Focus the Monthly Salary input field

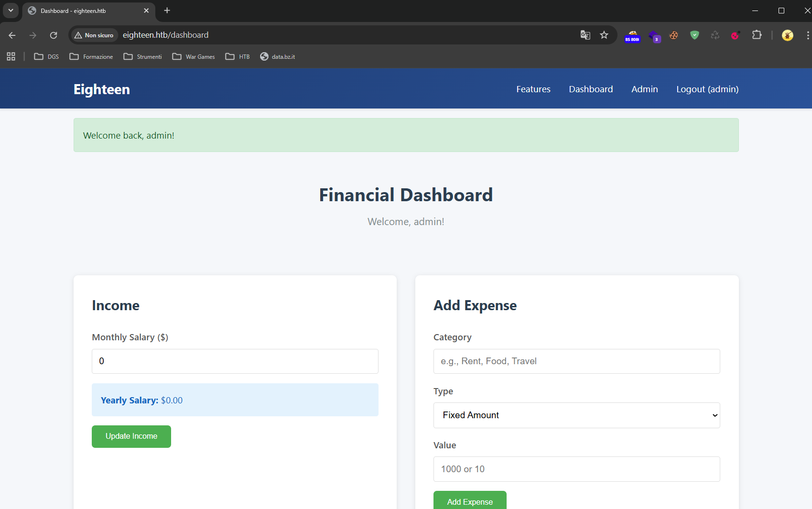[x=235, y=361]
